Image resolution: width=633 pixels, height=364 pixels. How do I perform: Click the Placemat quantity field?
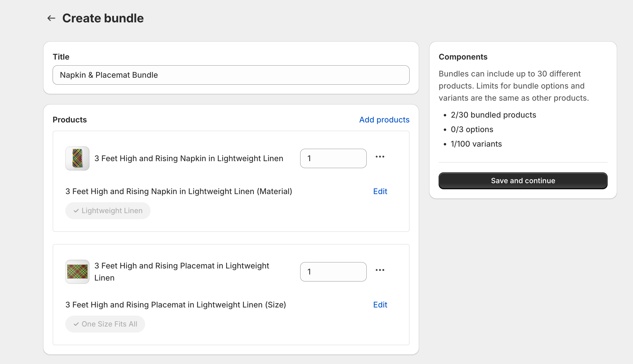pyautogui.click(x=333, y=272)
